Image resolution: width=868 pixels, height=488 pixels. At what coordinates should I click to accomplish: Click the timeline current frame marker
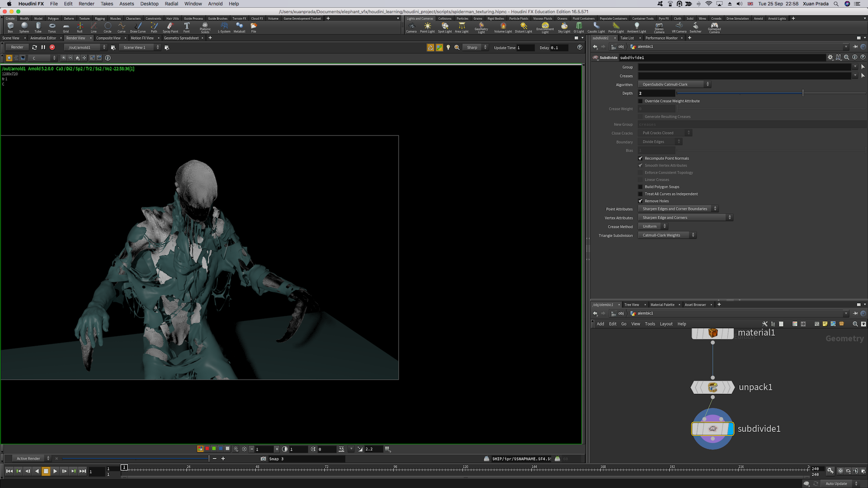click(x=124, y=467)
